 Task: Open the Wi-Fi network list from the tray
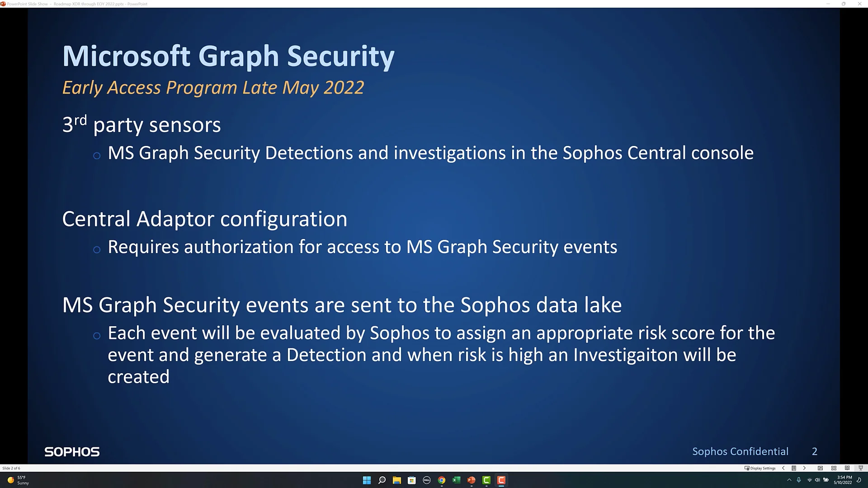(809, 480)
